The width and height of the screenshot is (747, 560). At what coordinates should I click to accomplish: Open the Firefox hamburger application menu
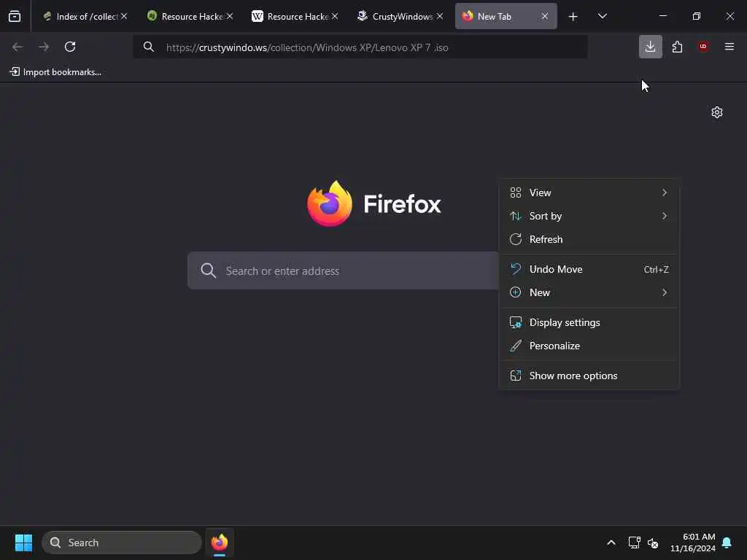point(729,47)
